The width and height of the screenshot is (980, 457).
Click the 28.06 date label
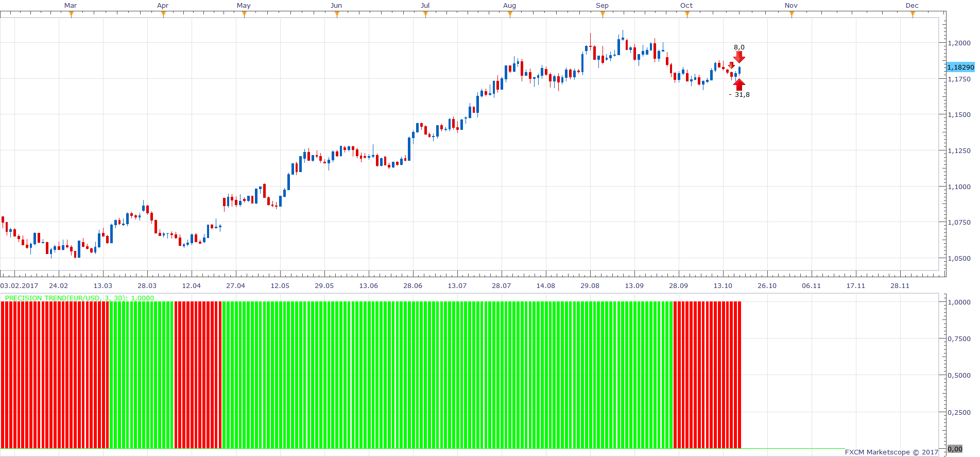pyautogui.click(x=412, y=285)
